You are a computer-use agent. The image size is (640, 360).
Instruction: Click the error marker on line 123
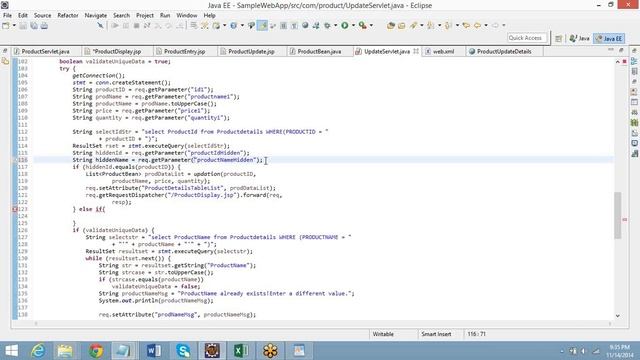click(15, 209)
